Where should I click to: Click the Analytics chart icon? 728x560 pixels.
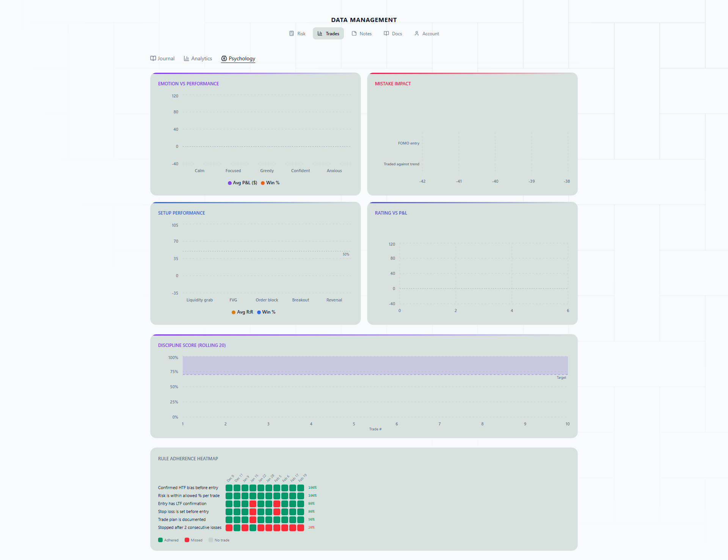(187, 58)
